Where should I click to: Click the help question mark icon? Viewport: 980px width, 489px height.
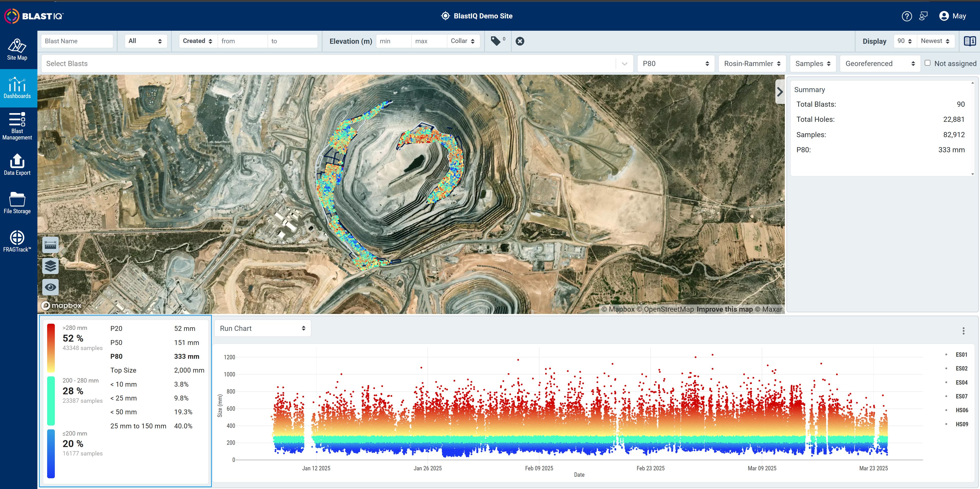pos(906,16)
